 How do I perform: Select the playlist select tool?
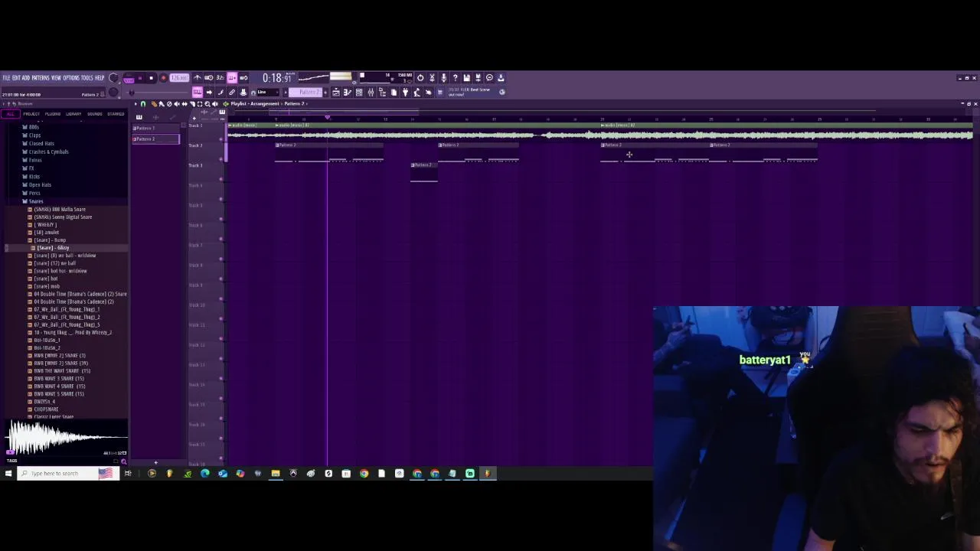tap(200, 104)
